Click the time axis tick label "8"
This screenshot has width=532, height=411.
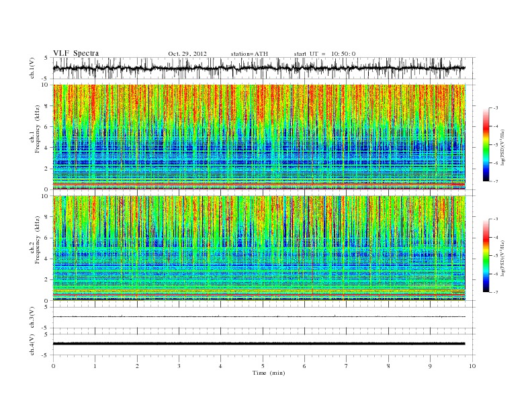point(388,366)
